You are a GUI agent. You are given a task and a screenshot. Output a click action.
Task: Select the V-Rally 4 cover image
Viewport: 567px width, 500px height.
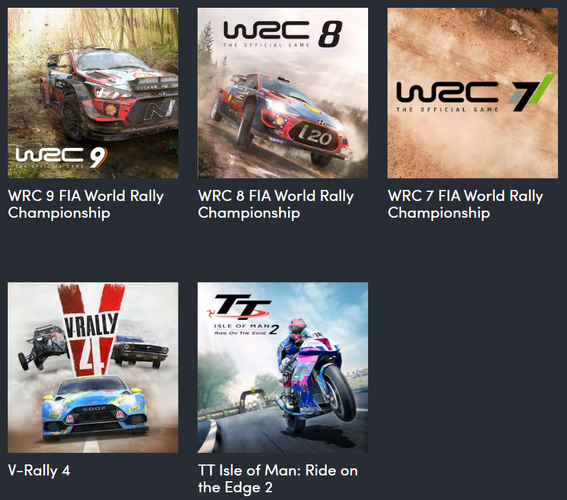93,367
